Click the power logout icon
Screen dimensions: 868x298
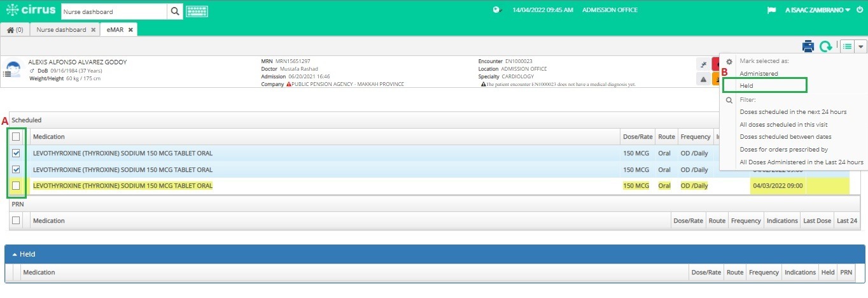click(x=860, y=10)
